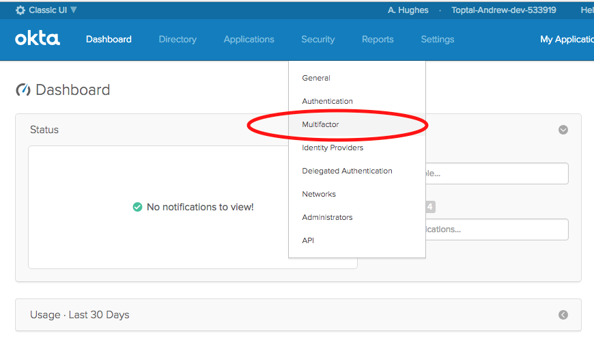This screenshot has height=364, width=594.
Task: Click the My Applications link
Action: (x=566, y=39)
